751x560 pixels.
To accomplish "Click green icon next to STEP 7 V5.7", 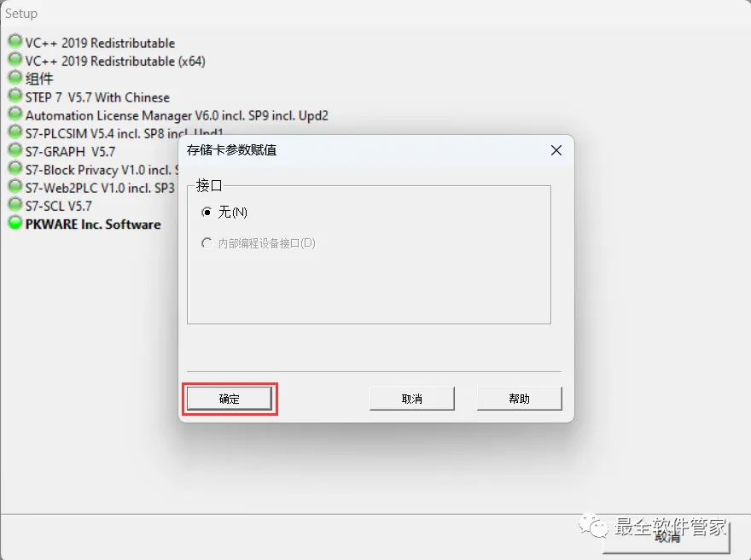I will (15, 95).
